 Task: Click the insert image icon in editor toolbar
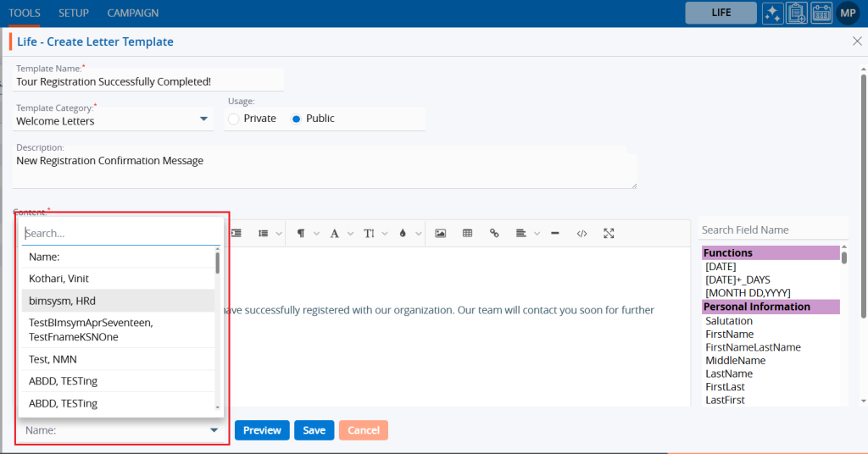[440, 234]
